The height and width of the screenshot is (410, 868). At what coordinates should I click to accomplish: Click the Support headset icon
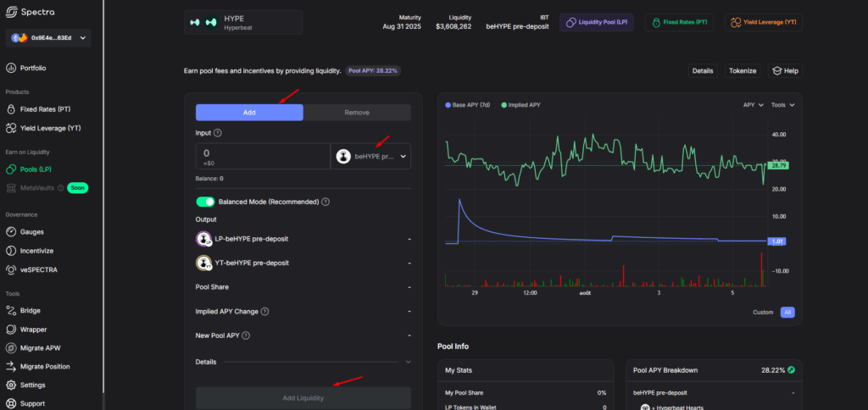click(10, 403)
